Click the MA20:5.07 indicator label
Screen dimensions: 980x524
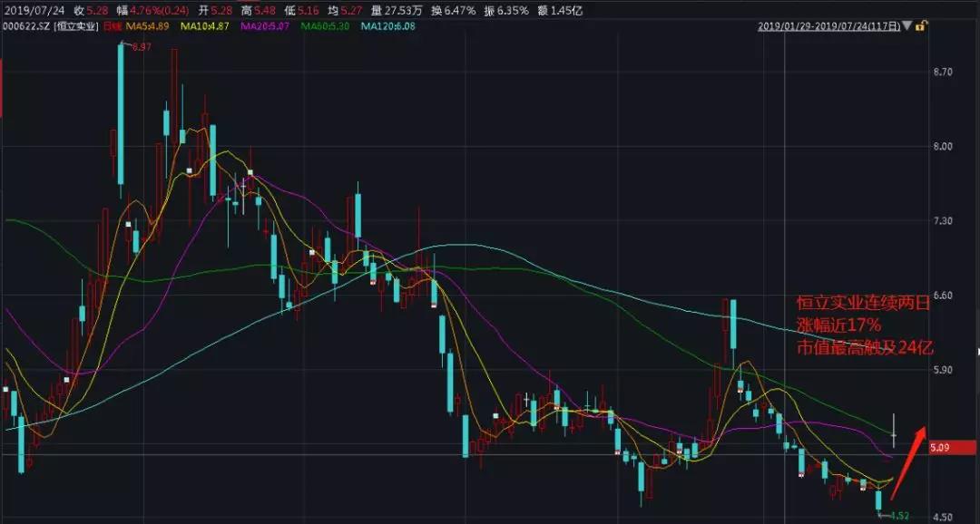(x=264, y=26)
